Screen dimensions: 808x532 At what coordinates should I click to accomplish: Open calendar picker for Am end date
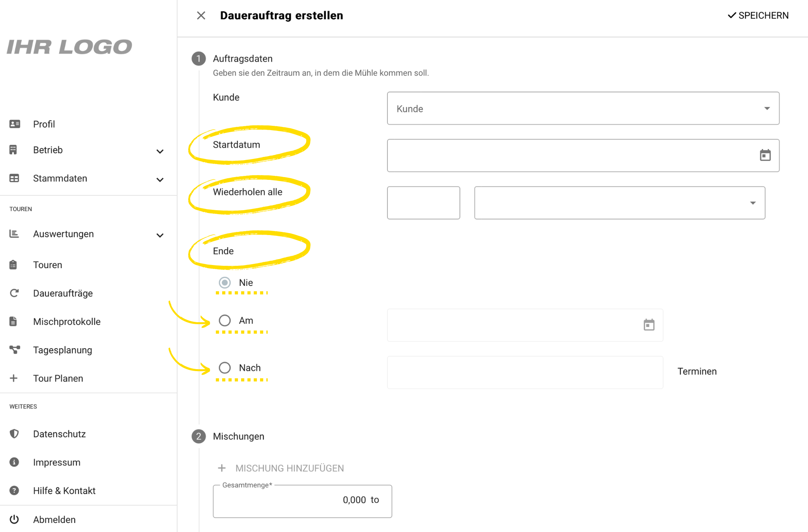pos(649,325)
